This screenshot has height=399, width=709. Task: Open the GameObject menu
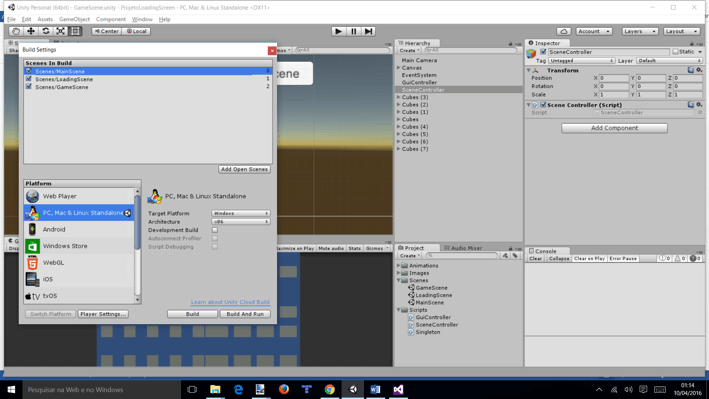(x=74, y=19)
